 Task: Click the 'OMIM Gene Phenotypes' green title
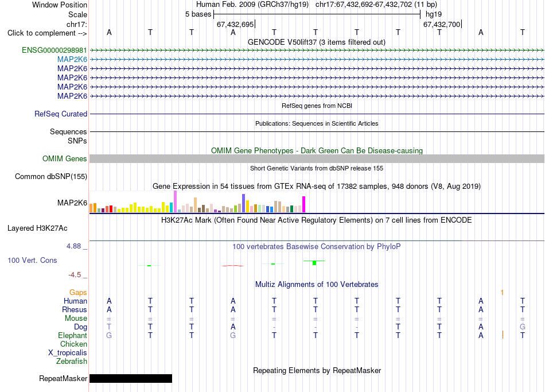(317, 150)
